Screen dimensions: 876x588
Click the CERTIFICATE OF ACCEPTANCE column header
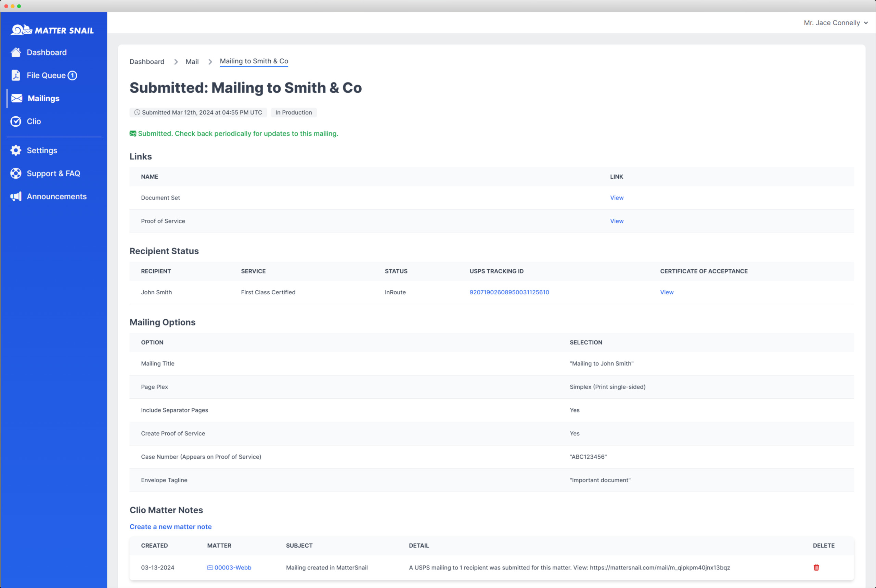(704, 271)
